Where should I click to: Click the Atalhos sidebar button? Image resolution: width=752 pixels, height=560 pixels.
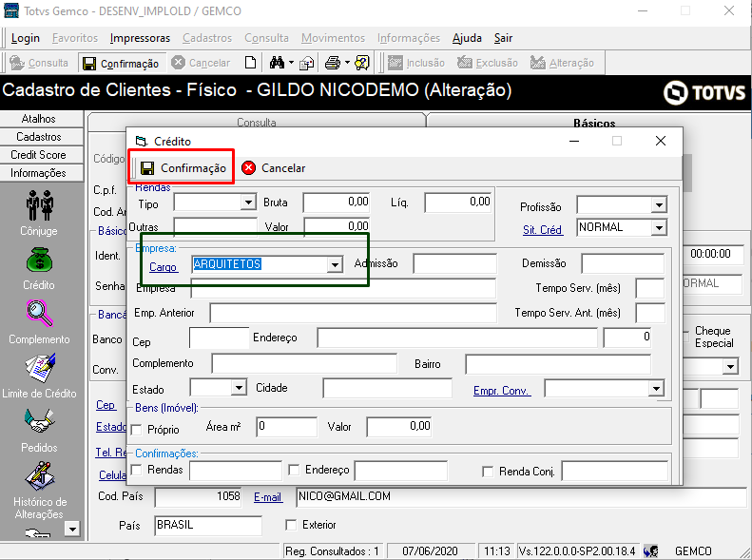click(42, 119)
